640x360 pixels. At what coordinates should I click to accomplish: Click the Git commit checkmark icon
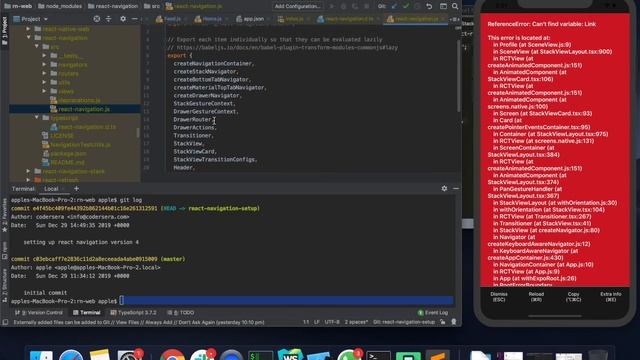406,6
